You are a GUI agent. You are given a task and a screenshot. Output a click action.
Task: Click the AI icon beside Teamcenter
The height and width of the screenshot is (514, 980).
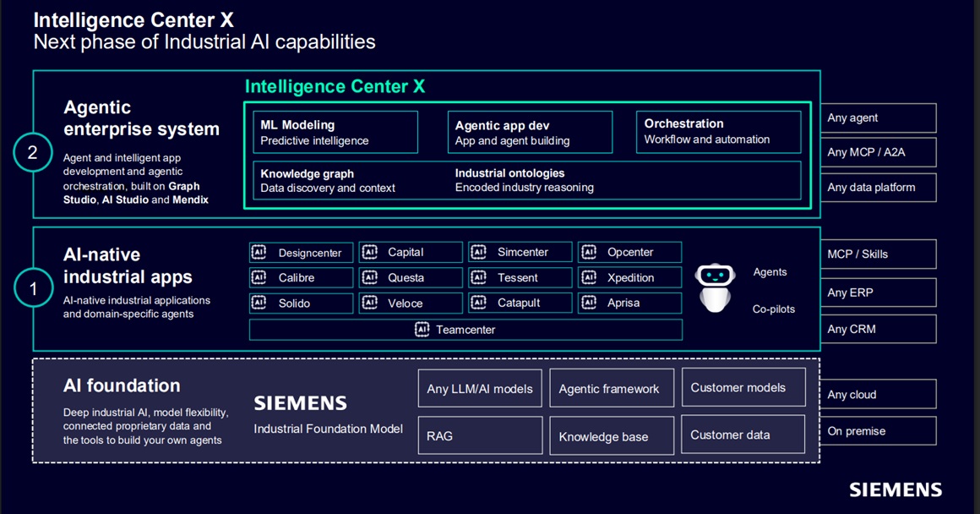422,329
